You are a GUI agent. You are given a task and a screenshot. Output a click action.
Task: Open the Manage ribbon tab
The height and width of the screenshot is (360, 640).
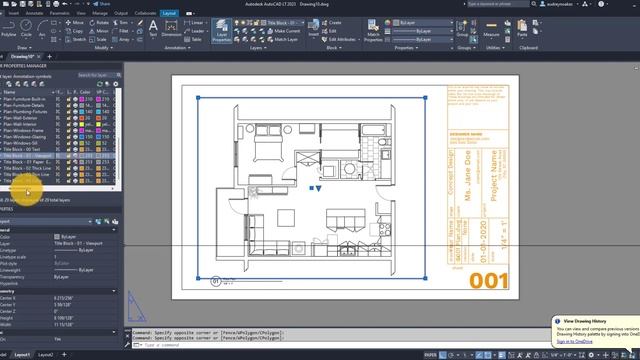coord(100,13)
